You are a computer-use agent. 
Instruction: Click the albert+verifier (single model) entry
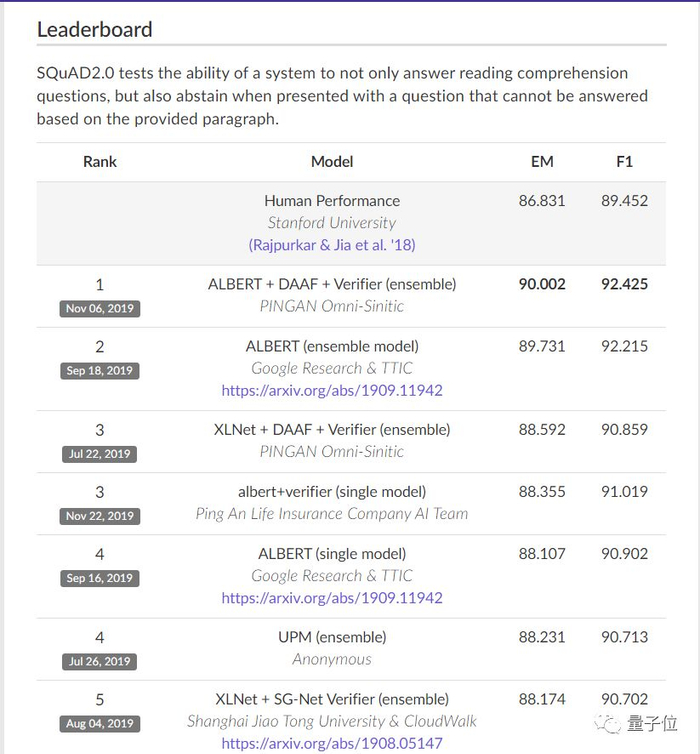tap(332, 492)
